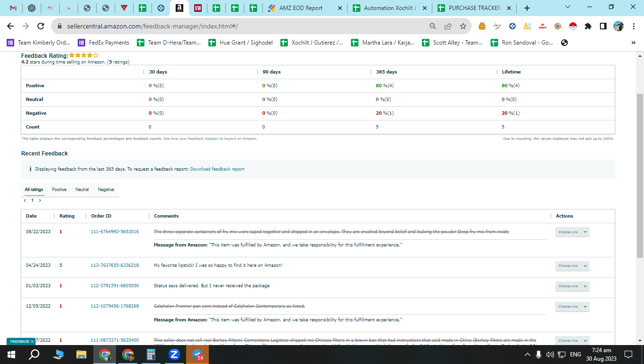Click the Download feedback report link
The width and height of the screenshot is (644, 364).
click(x=217, y=169)
